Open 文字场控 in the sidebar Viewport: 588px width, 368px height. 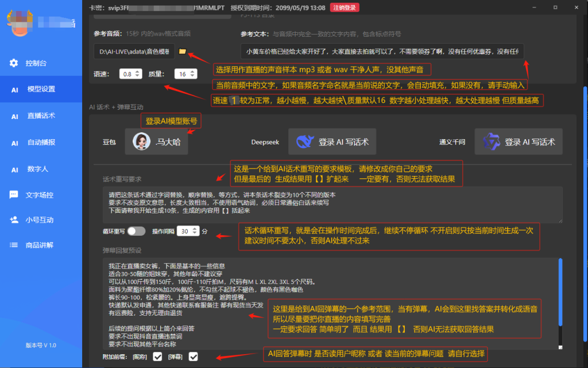(41, 195)
